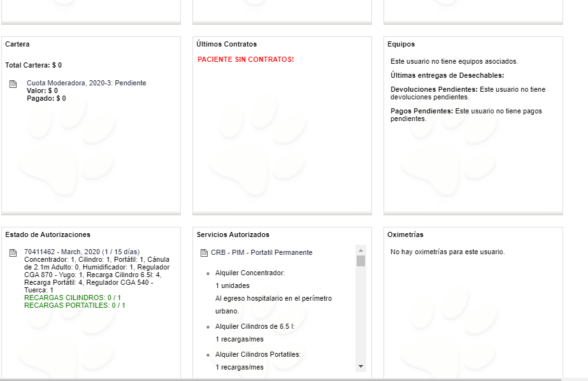Click the '1 unidades' text
The height and width of the screenshot is (381, 588).
[232, 285]
